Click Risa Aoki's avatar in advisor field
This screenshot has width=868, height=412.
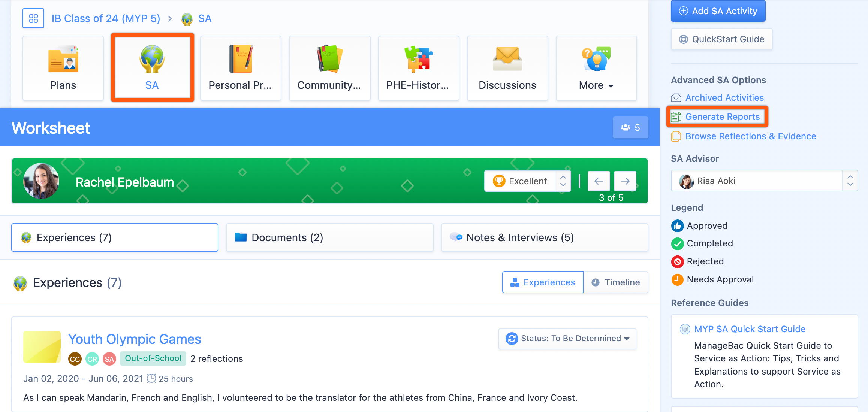(687, 181)
